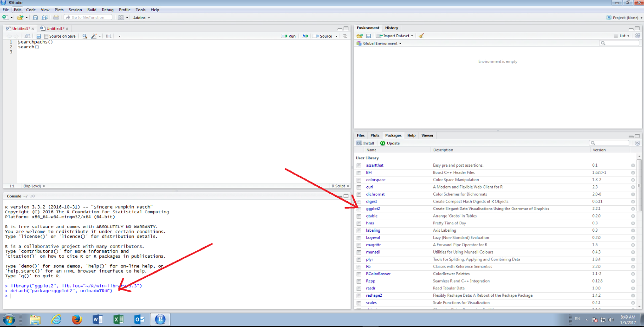Remove the digest package using its x icon
Viewport: 644px width, 327px height.
point(633,202)
